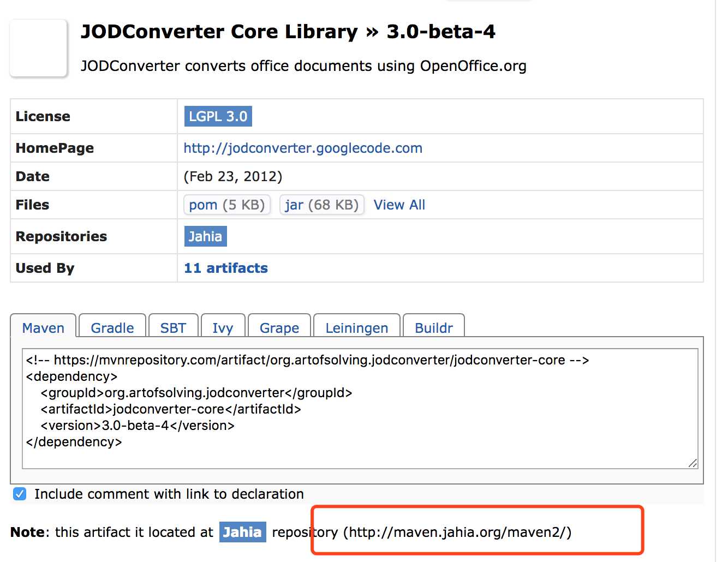Viewport: 728px width, 562px height.
Task: Click the artifact logo placeholder thumbnail
Action: (x=38, y=48)
